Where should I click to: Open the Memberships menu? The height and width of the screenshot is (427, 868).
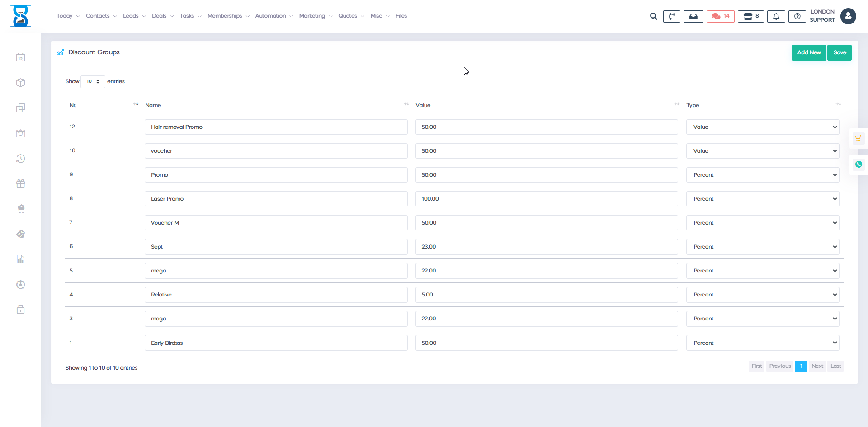coord(228,16)
